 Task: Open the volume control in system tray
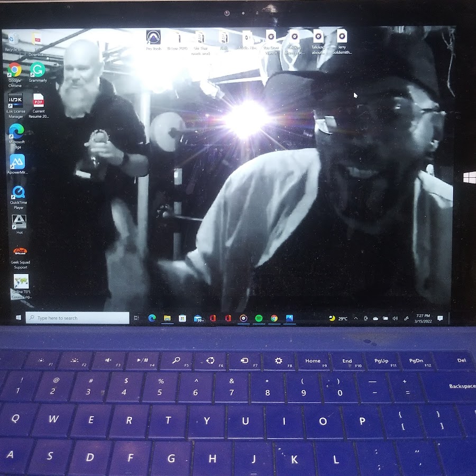[x=395, y=318]
